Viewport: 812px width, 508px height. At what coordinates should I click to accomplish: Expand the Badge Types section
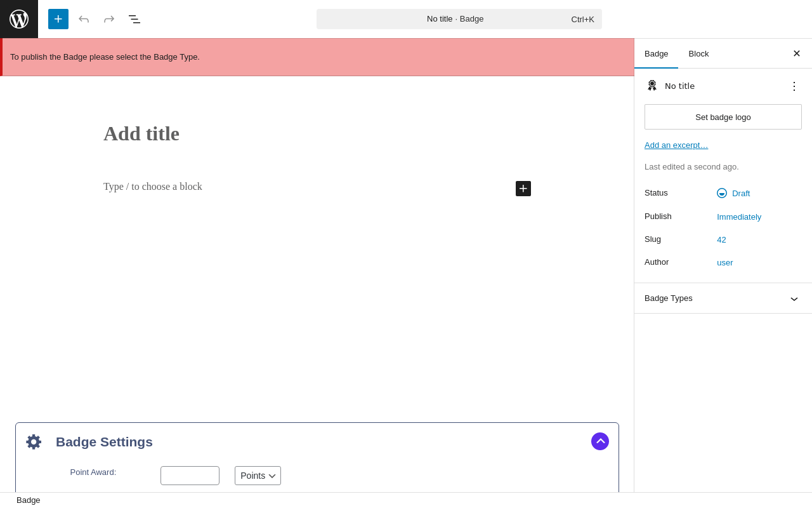[794, 298]
